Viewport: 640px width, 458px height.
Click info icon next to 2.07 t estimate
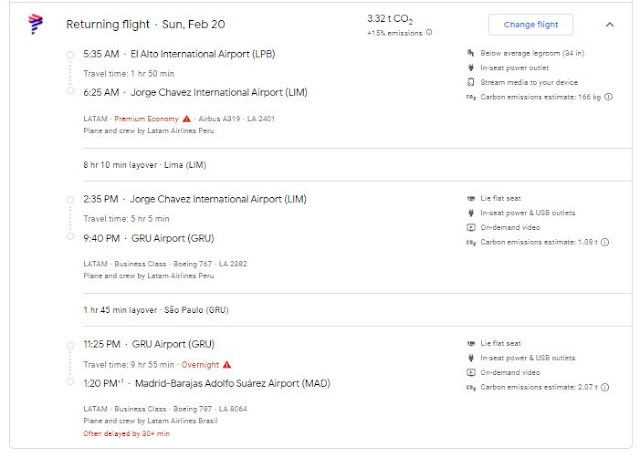pos(606,386)
